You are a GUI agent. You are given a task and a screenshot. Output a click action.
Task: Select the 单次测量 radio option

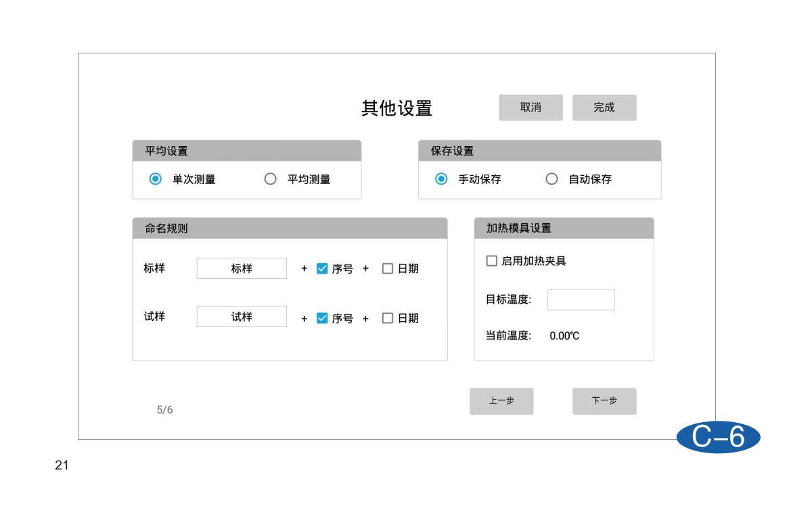[x=156, y=179]
